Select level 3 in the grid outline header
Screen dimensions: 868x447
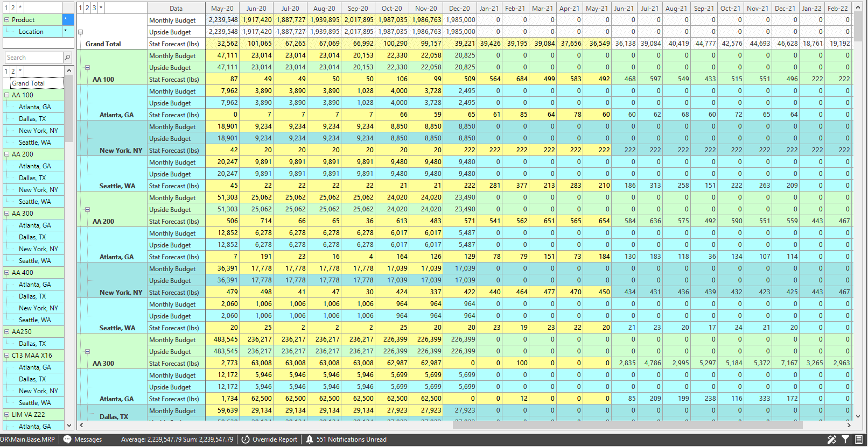coord(94,8)
